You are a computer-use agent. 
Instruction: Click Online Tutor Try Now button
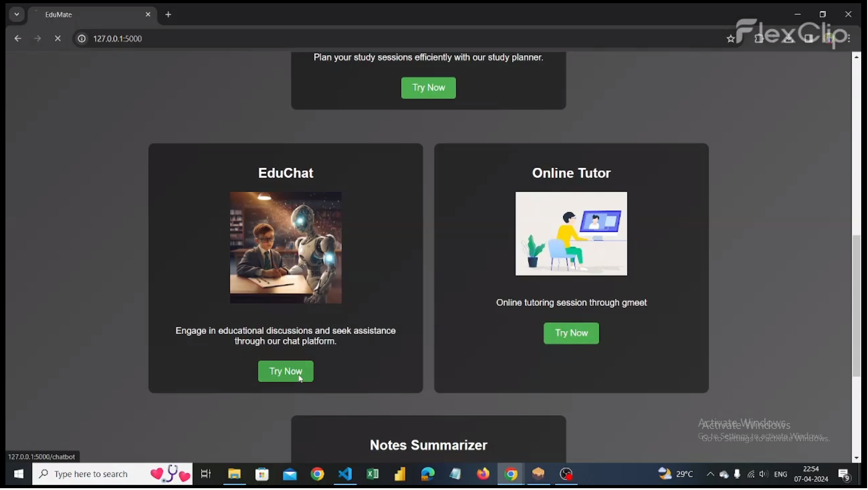572,334
